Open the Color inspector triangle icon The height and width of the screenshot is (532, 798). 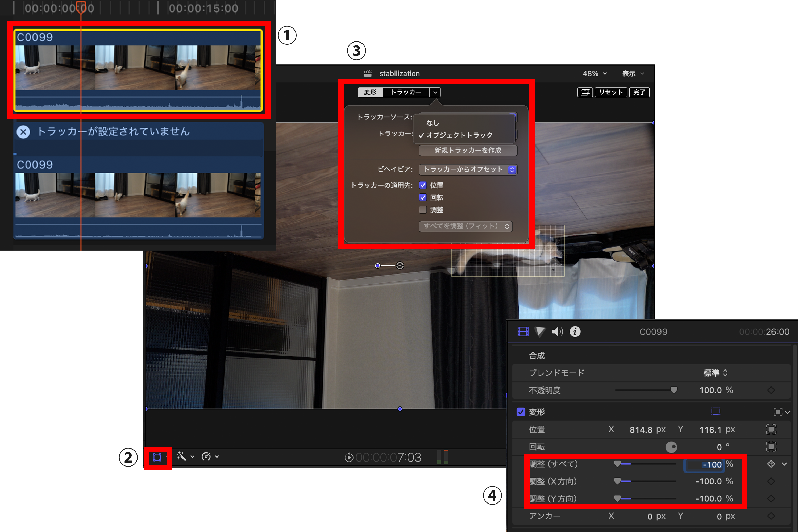540,331
